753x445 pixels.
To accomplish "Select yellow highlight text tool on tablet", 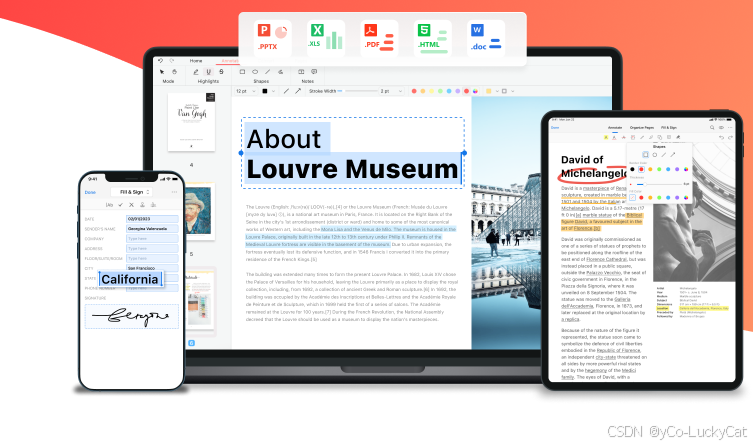I will click(606, 138).
